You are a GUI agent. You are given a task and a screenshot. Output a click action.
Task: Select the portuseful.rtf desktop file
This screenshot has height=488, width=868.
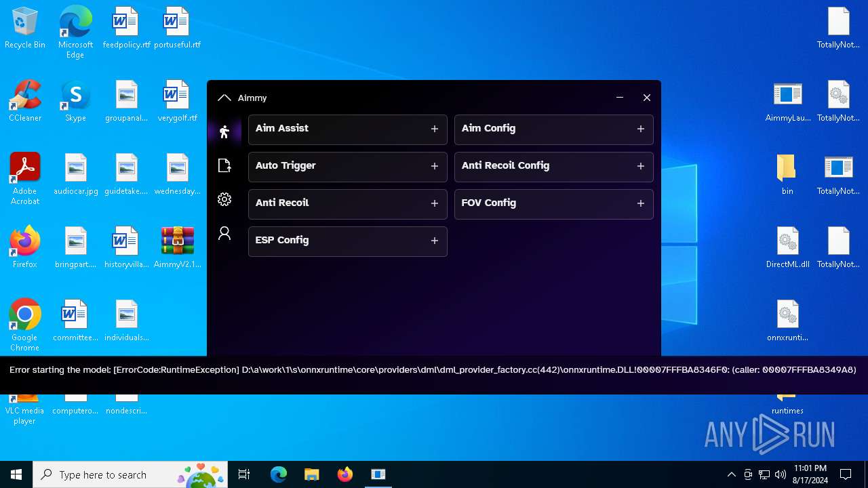point(177,28)
